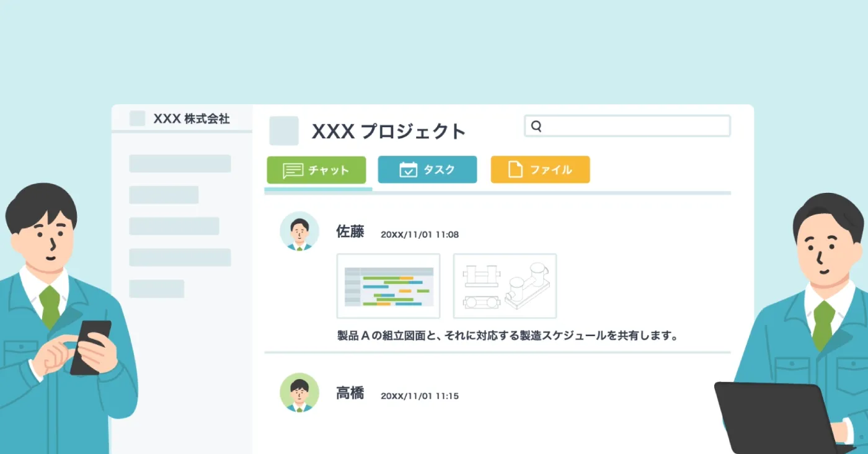Click the timestamp on 佐藤's message
The width and height of the screenshot is (868, 454).
click(x=419, y=234)
